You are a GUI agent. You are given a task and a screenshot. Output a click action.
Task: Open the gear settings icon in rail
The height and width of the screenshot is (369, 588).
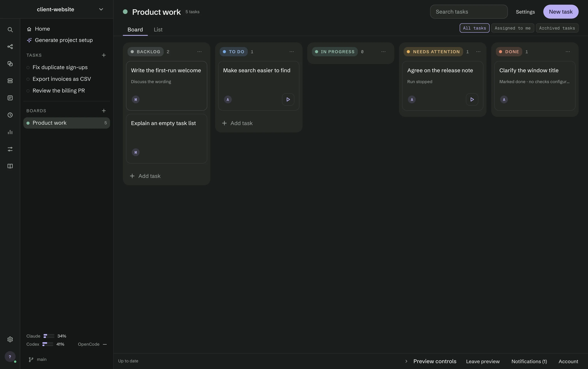click(x=10, y=339)
